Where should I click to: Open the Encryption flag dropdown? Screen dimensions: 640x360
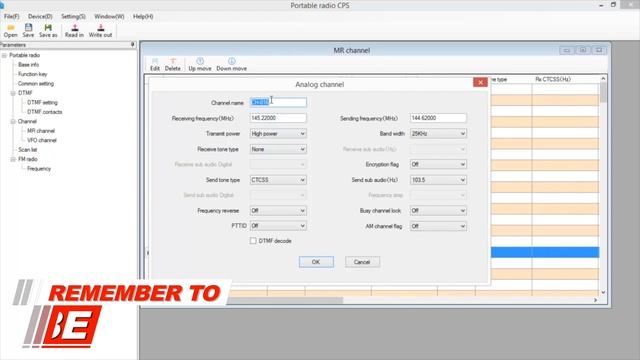438,164
